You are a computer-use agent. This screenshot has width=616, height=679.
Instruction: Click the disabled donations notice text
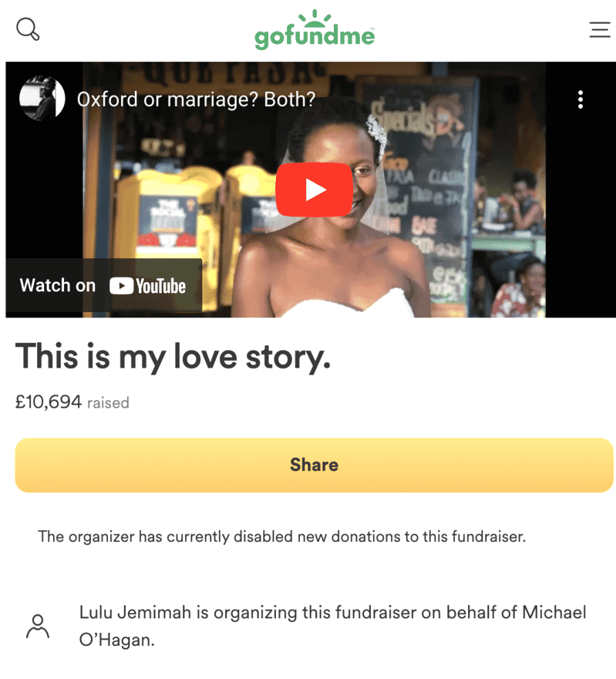point(281,536)
